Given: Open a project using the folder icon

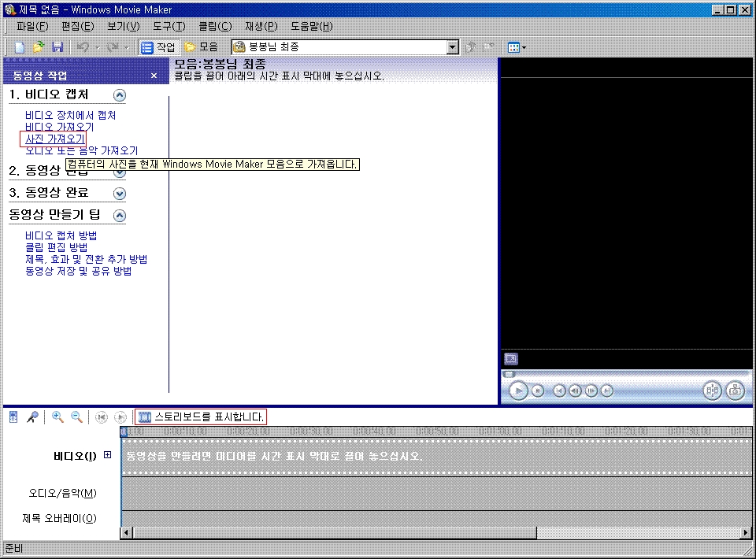Looking at the screenshot, I should pos(38,47).
